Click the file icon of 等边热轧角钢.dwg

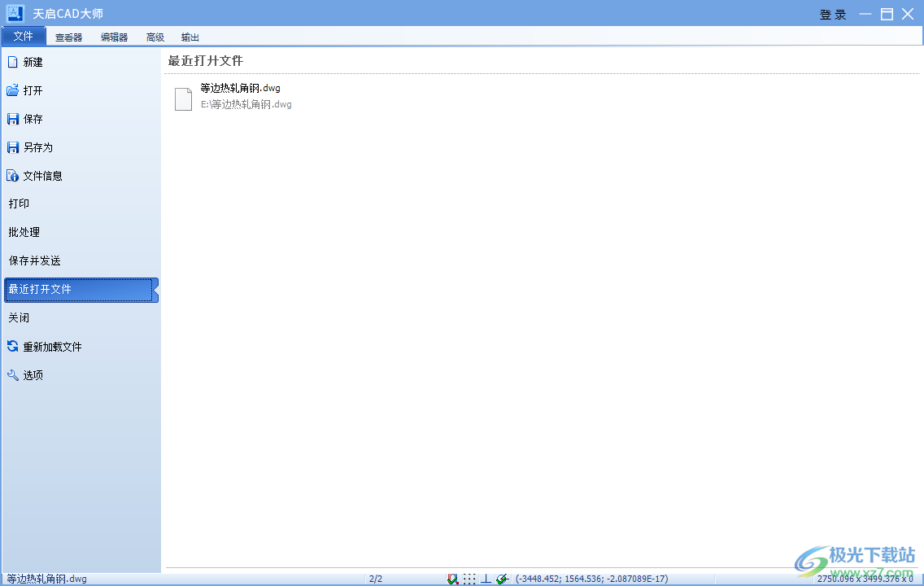[x=183, y=98]
